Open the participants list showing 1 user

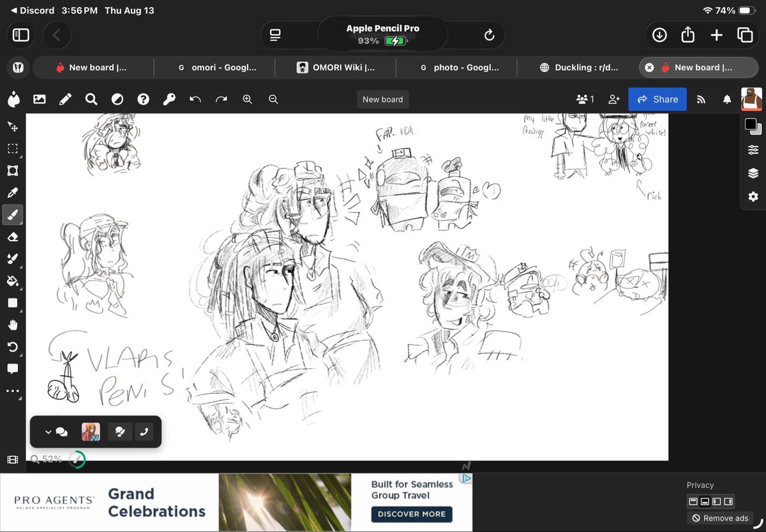[585, 99]
